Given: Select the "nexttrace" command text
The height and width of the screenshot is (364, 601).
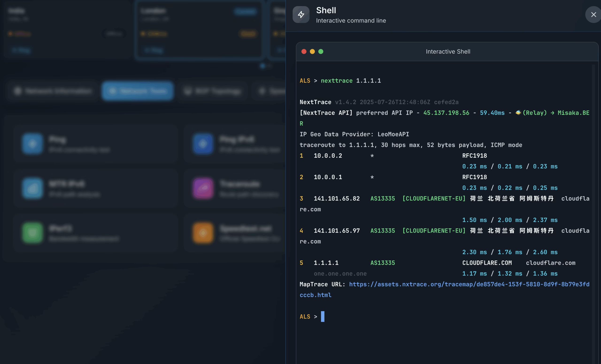Looking at the screenshot, I should tap(337, 81).
